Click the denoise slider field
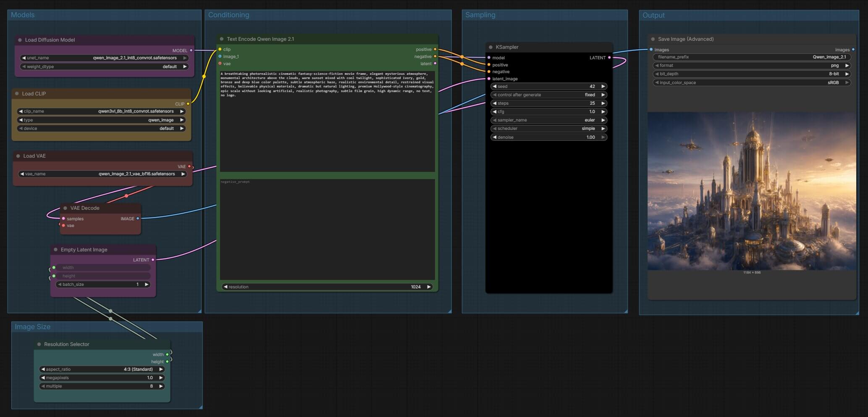Screen dimensions: 868x417 click(x=548, y=137)
